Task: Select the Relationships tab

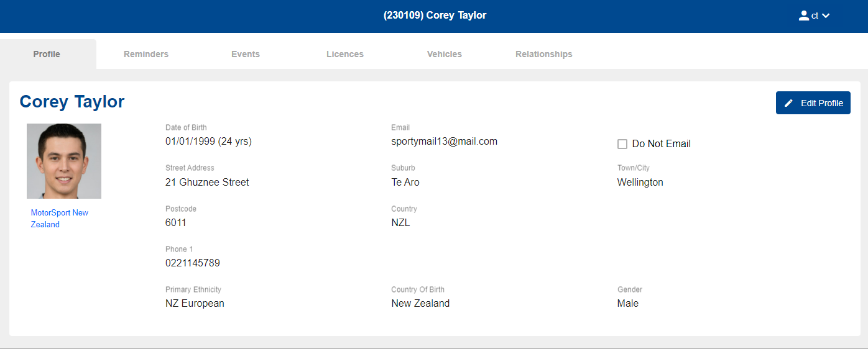Action: click(544, 54)
